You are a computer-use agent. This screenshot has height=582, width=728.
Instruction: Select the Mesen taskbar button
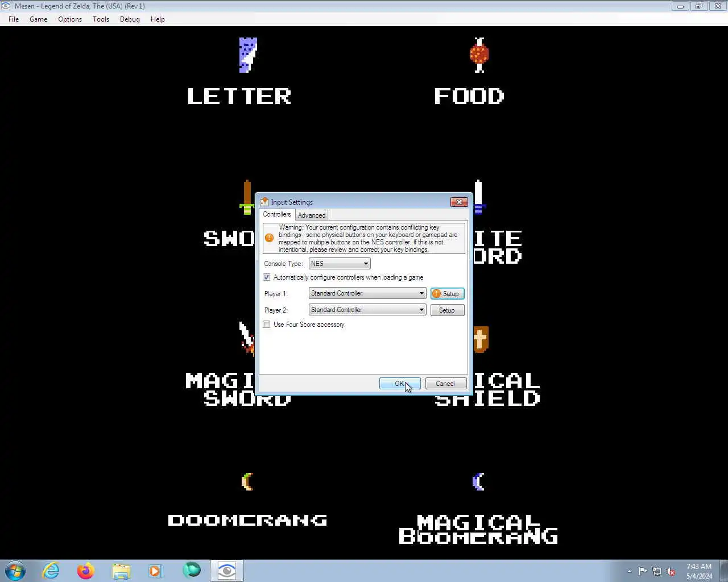pos(227,571)
